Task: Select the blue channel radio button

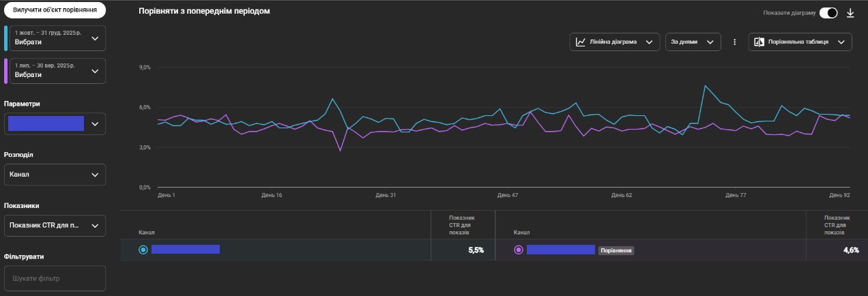Action: [143, 250]
